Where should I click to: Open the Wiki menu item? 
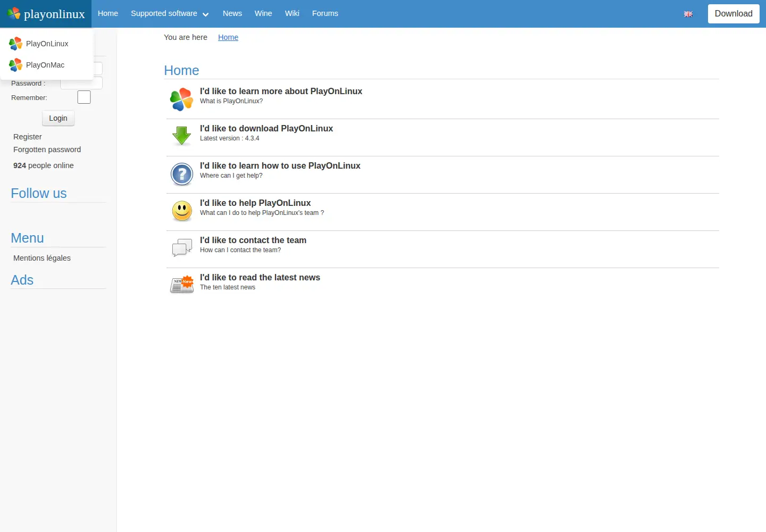(292, 13)
